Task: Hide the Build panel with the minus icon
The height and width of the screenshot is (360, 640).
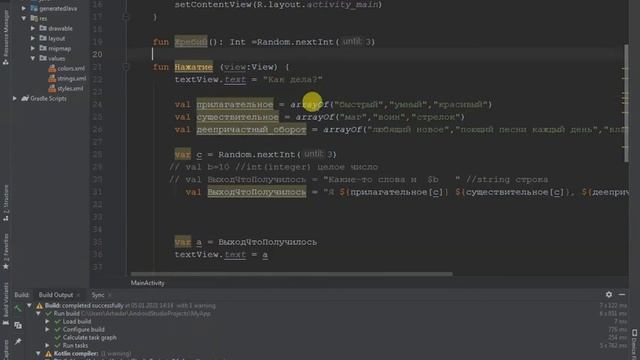Action: (622, 294)
